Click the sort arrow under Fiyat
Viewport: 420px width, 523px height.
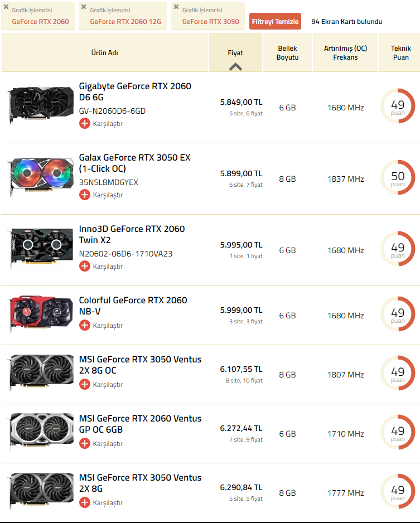(235, 66)
